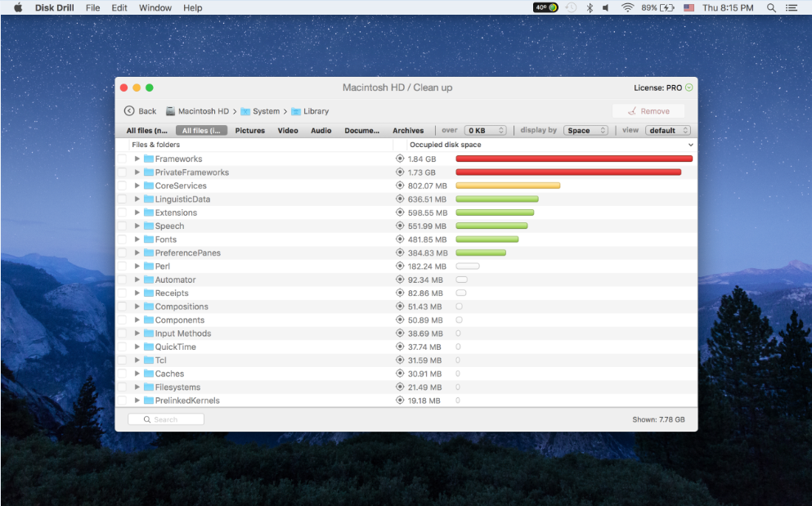812x506 pixels.
Task: Click the System folder icon in breadcrumb
Action: 245,111
